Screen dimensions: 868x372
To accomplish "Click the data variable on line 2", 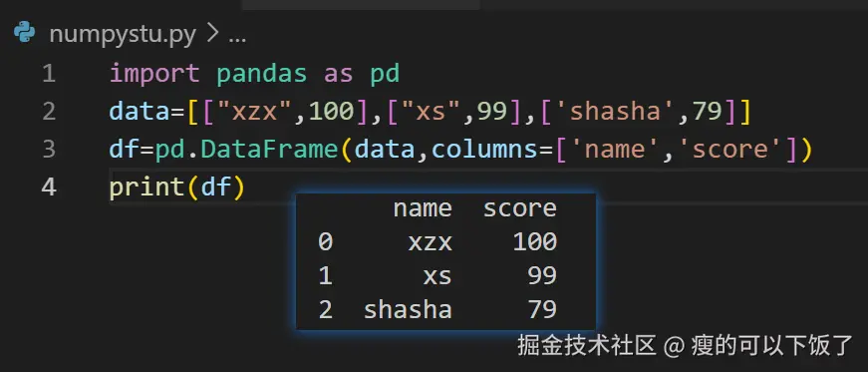I will (x=139, y=112).
